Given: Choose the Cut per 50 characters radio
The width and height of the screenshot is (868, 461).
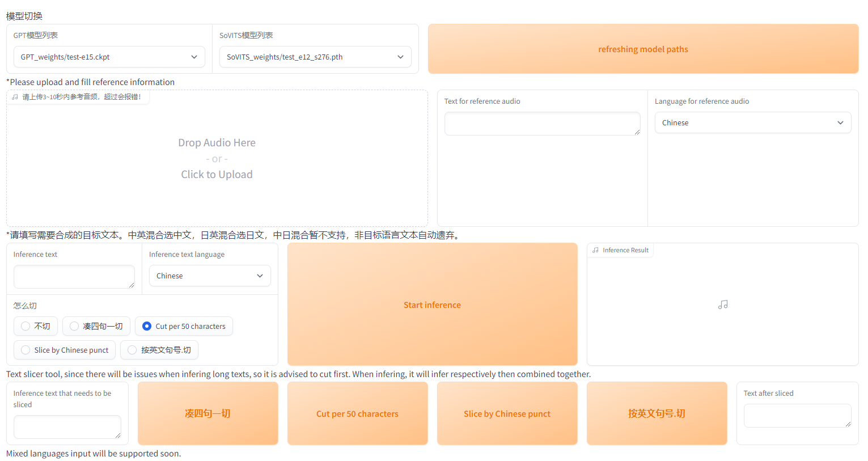Looking at the screenshot, I should click(x=147, y=326).
